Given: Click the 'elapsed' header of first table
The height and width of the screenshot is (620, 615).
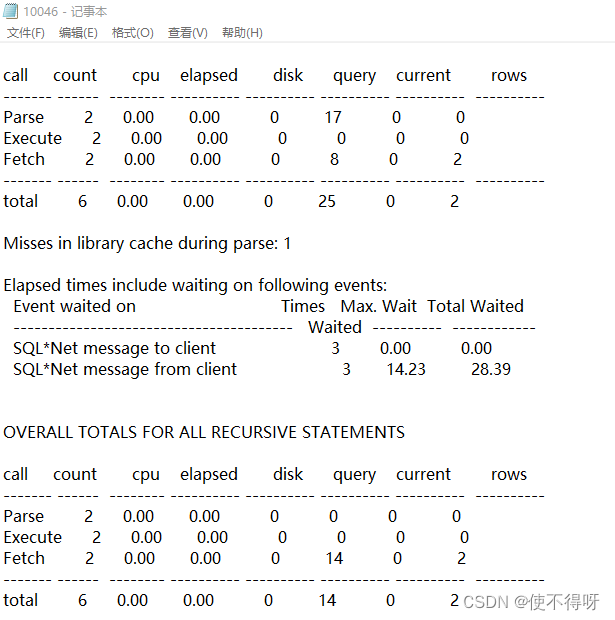Looking at the screenshot, I should click(209, 75).
